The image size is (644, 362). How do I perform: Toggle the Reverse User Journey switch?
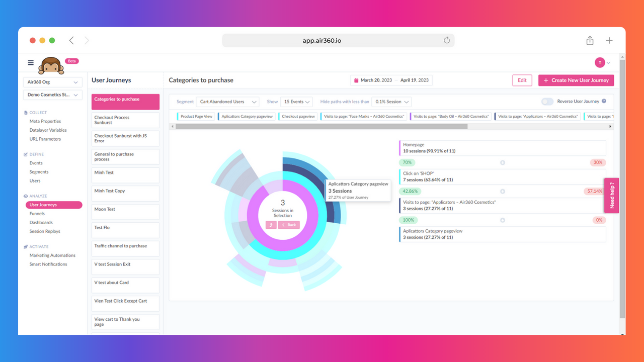point(547,102)
